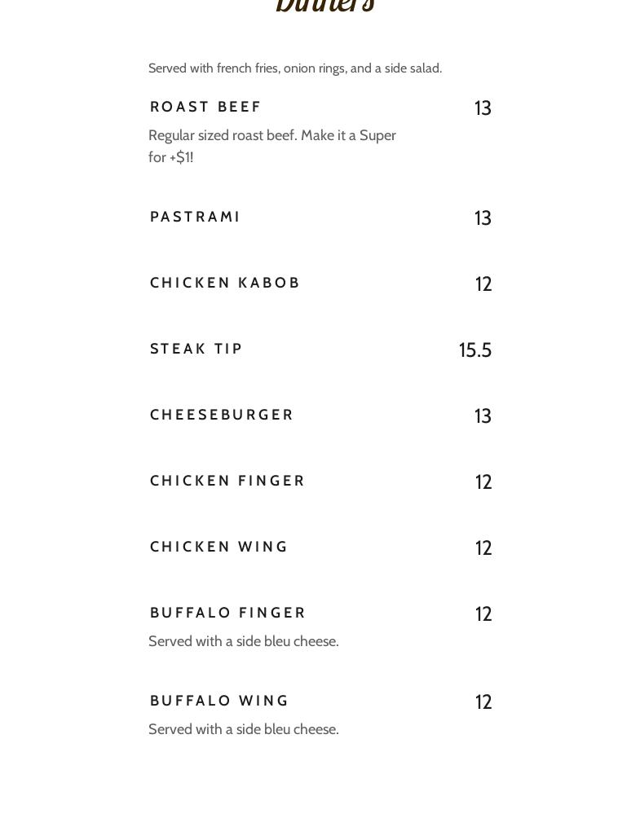The height and width of the screenshot is (840, 640).
Task: Click the Chicken Kabob item name
Action: (225, 284)
